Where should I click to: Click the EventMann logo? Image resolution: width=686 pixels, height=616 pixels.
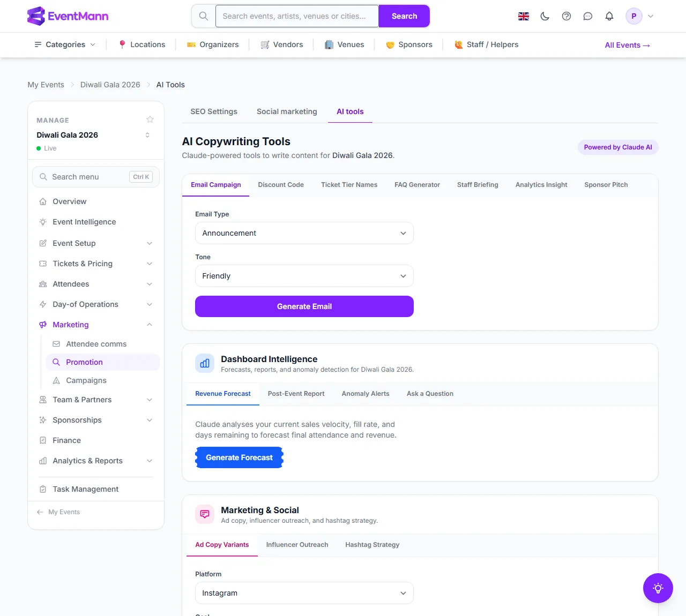[x=68, y=16]
